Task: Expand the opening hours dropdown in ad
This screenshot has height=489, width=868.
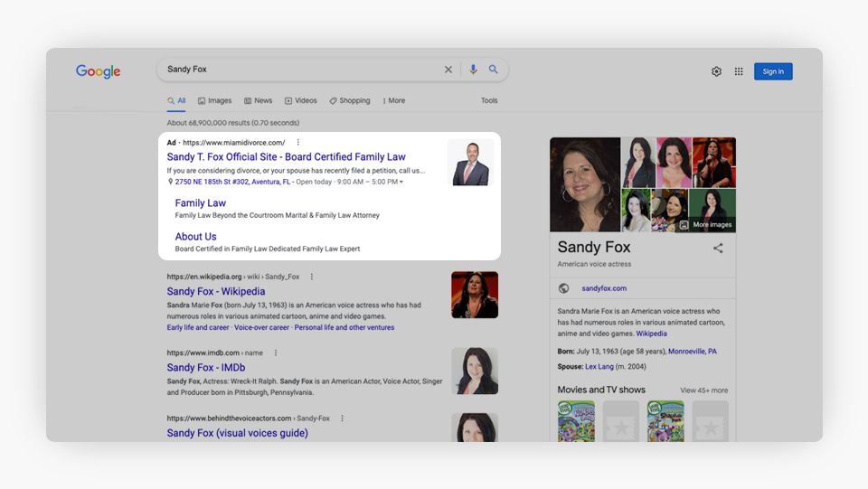Action: point(401,182)
